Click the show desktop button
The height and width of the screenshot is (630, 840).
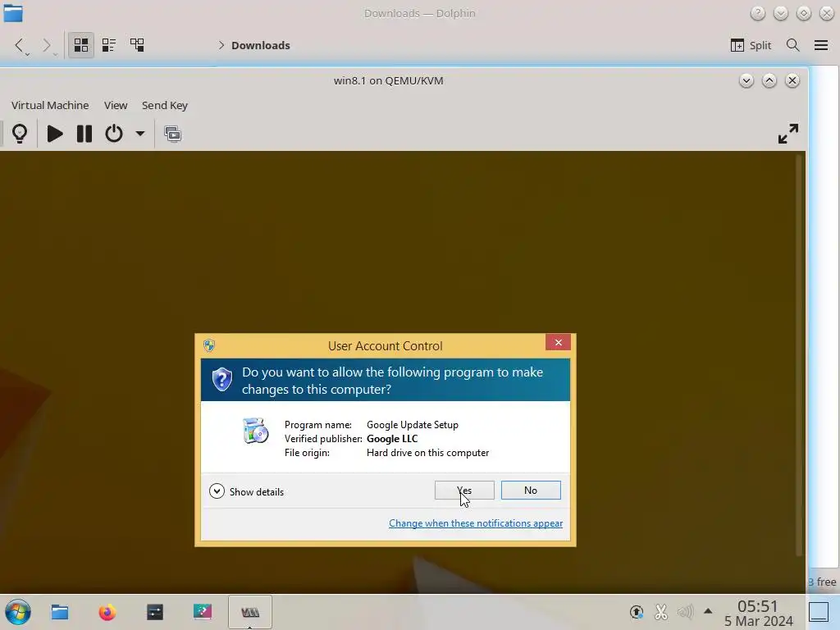tap(819, 611)
